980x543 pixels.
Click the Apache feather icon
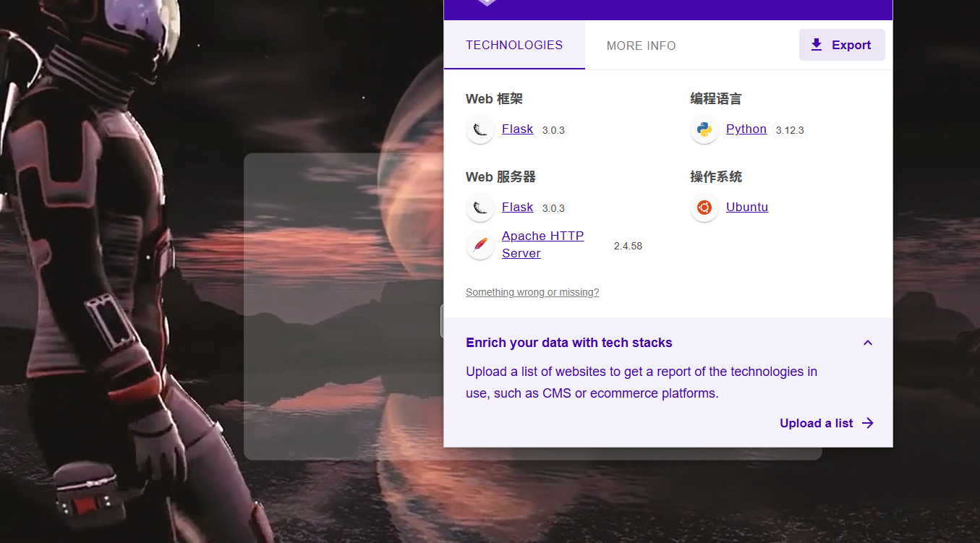480,246
